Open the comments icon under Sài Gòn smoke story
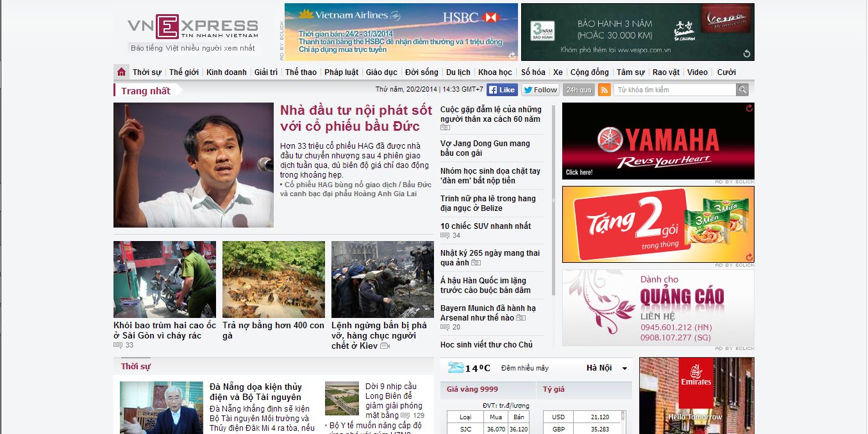Image resolution: width=868 pixels, height=434 pixels. coord(118,345)
